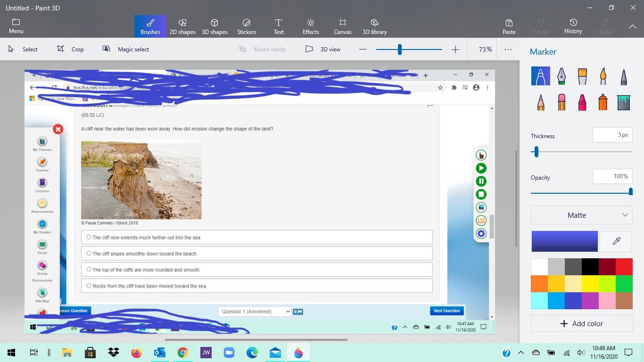
Task: Open the Matte material dropdown
Action: (581, 215)
